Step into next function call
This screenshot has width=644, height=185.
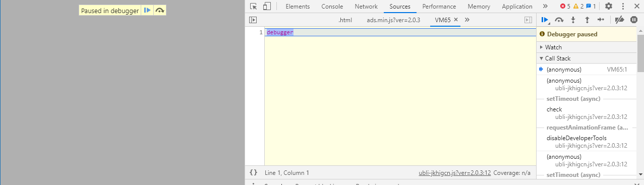(573, 20)
